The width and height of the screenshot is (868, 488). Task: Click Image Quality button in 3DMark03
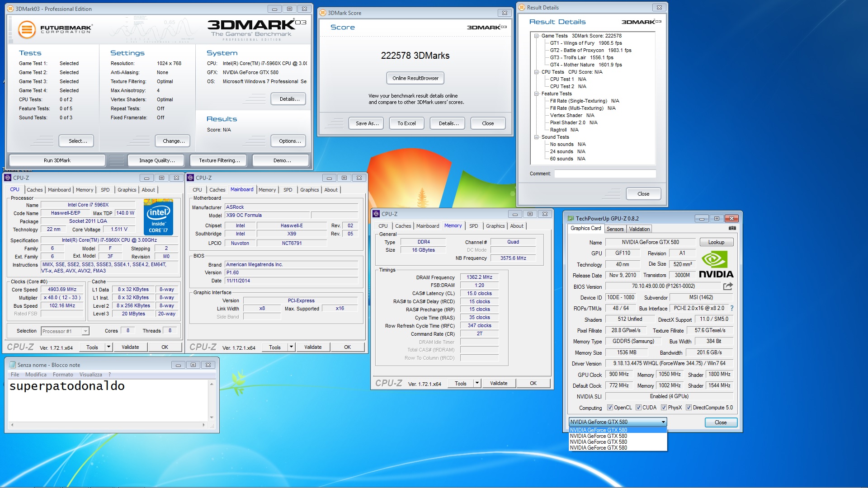(156, 160)
